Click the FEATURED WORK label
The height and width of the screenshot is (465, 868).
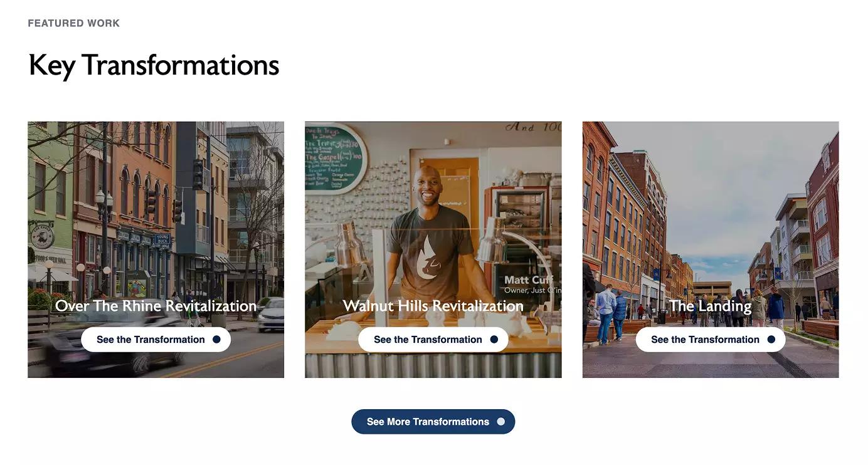click(74, 23)
